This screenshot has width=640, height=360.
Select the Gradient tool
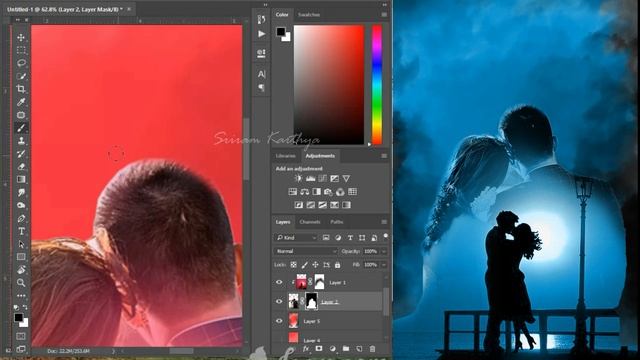(x=21, y=179)
